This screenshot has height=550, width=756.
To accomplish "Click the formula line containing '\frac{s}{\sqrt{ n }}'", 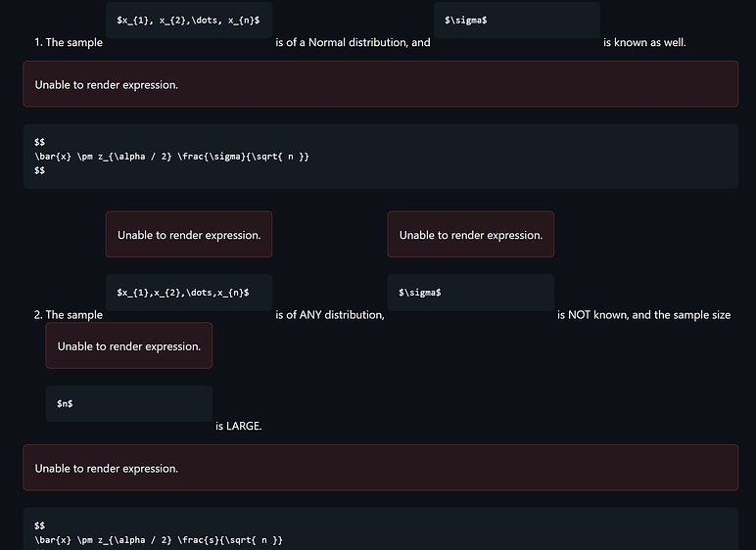I will (x=159, y=540).
